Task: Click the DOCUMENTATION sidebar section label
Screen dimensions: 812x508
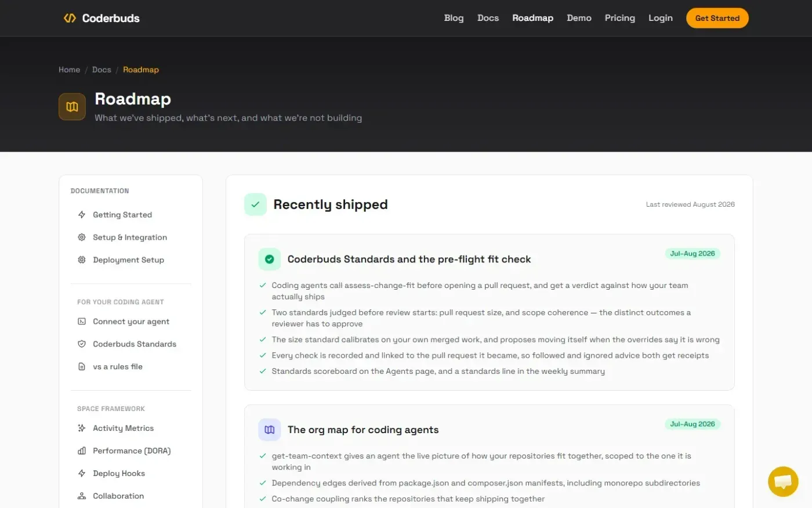Action: point(100,191)
